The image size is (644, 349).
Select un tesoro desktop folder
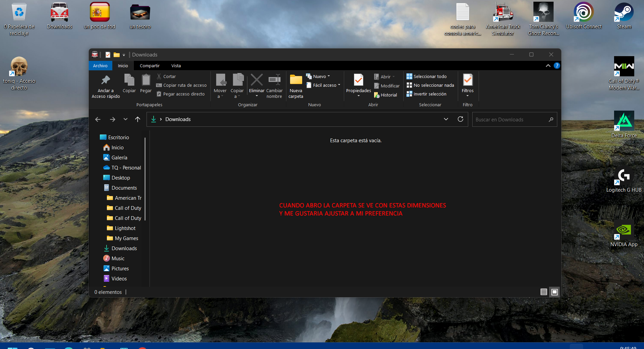click(x=140, y=16)
